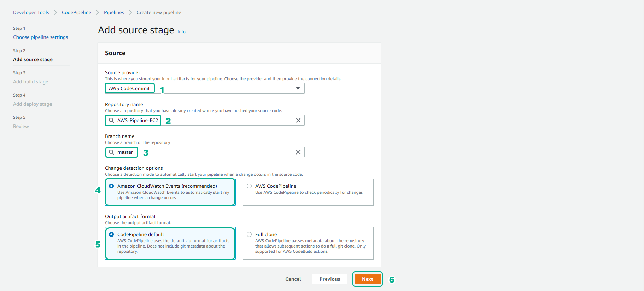Choose CodePipeline default artifact format
644x291 pixels.
click(111, 234)
